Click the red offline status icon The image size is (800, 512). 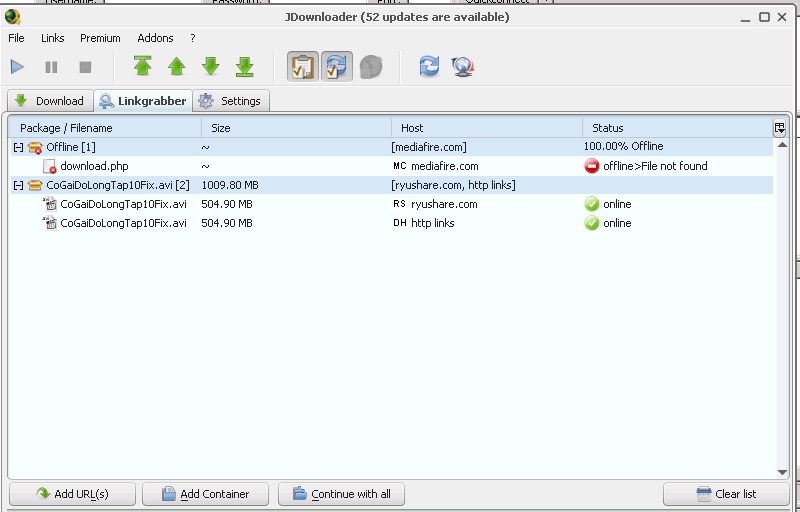coord(591,166)
